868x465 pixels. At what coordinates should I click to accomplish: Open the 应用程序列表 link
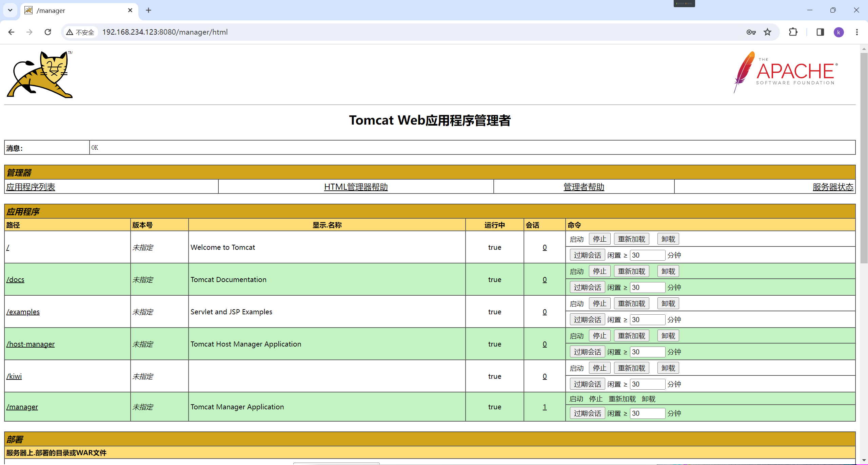click(x=31, y=187)
